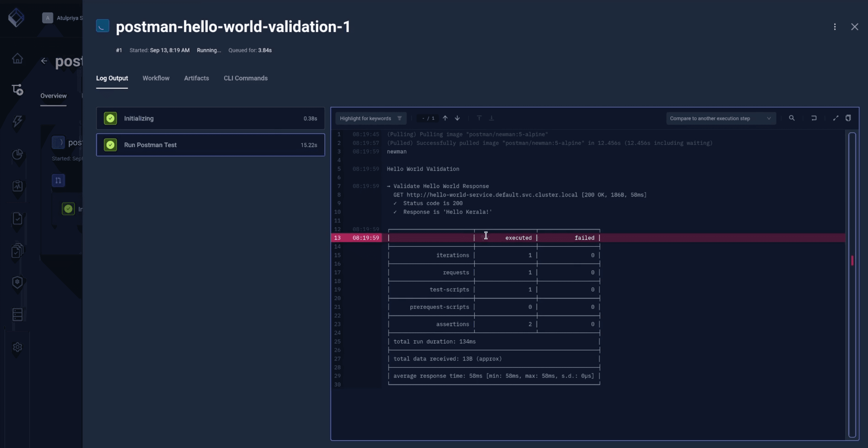Click the 'total data received: 13B' line
Image resolution: width=868 pixels, height=448 pixels.
(447, 359)
